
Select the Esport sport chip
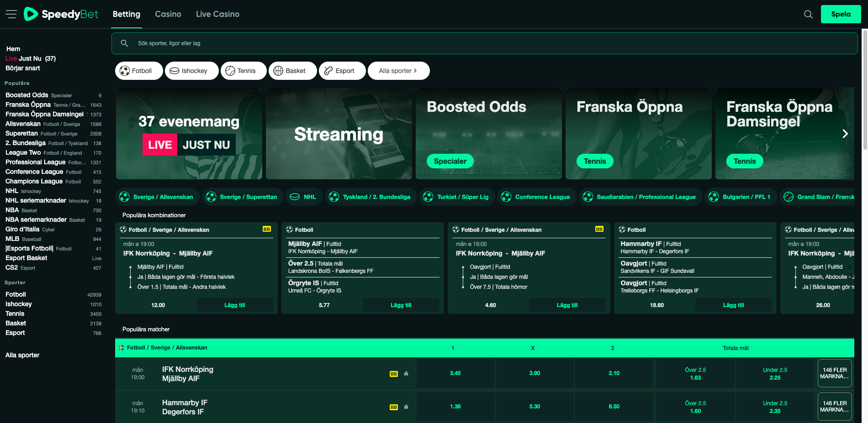coord(342,71)
